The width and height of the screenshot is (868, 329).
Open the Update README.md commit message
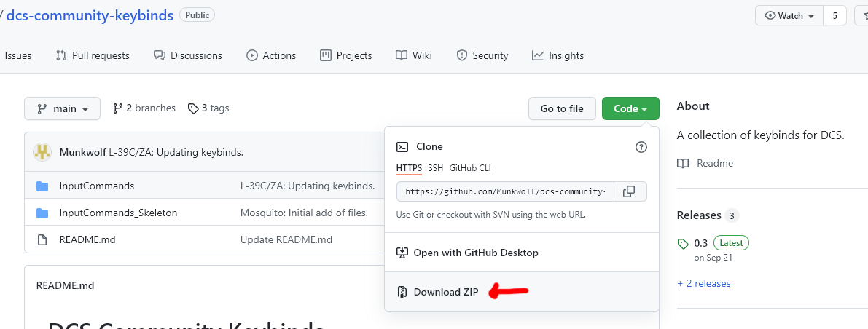(286, 239)
